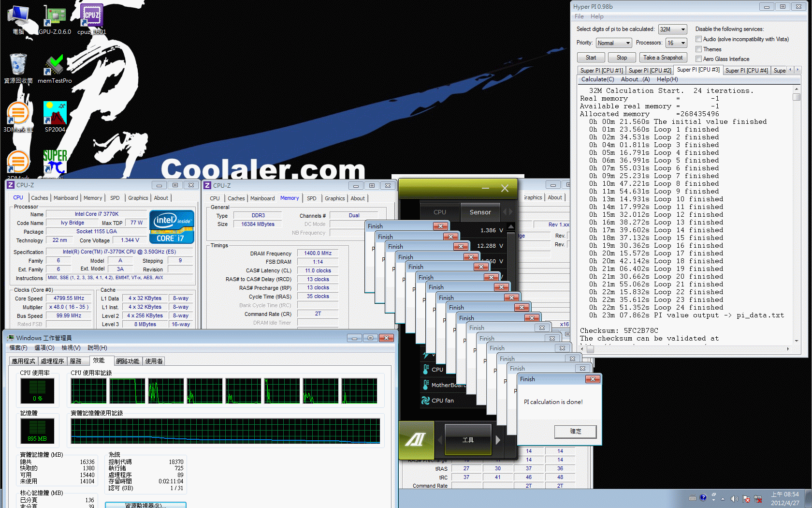Click the CPU fan icon in AI Suite
Viewport: 812px width, 508px height.
click(425, 401)
